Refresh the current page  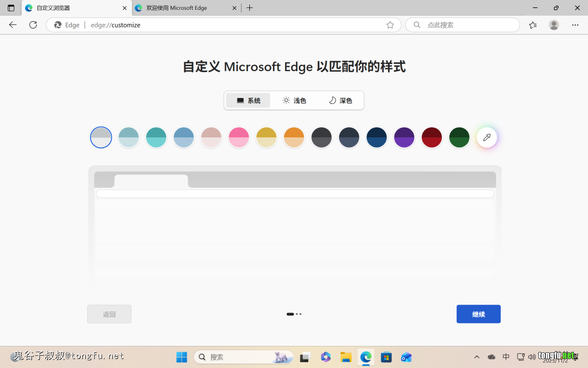coord(33,25)
